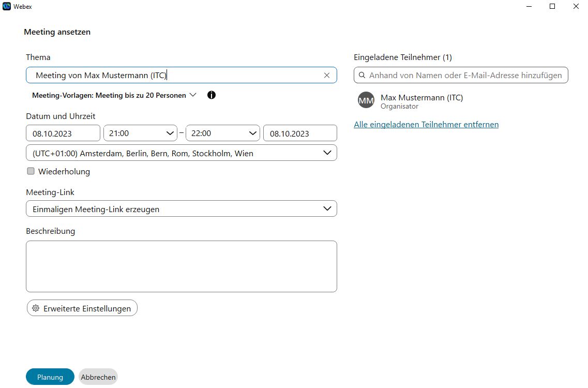Click Alle eingeladenen Teilnehmer entfernen link
Screen dimensions: 588x388
(x=426, y=125)
